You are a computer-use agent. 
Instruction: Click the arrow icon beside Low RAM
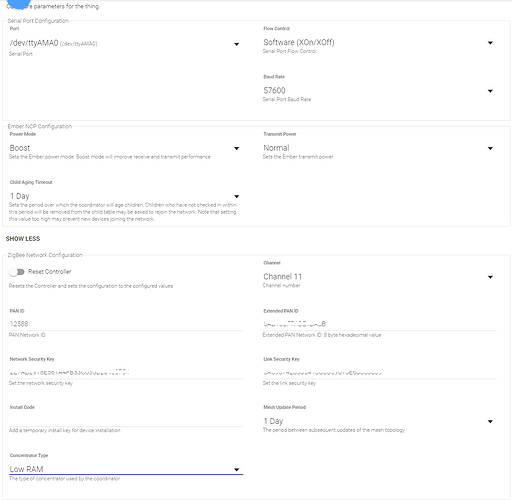236,470
